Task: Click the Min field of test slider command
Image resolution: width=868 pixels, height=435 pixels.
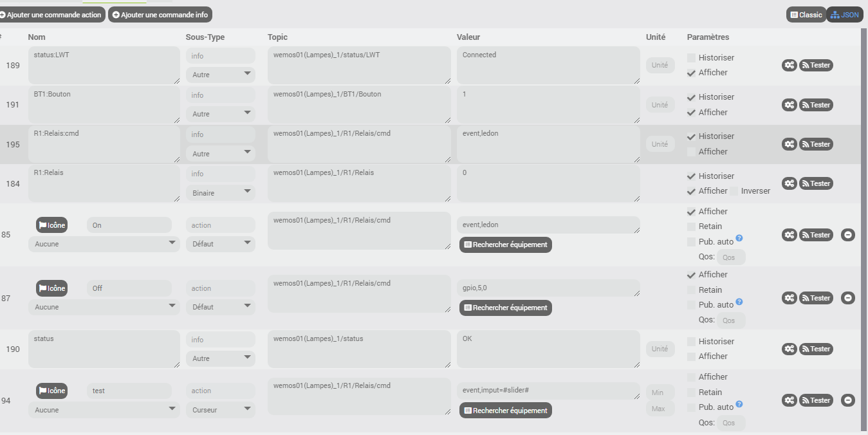Action: (660, 393)
